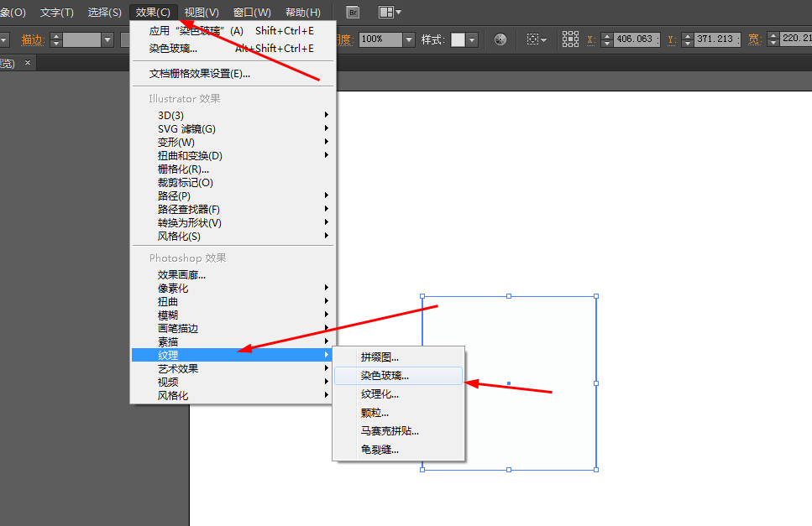Toggle the align to pixel grid icon

coord(572,39)
